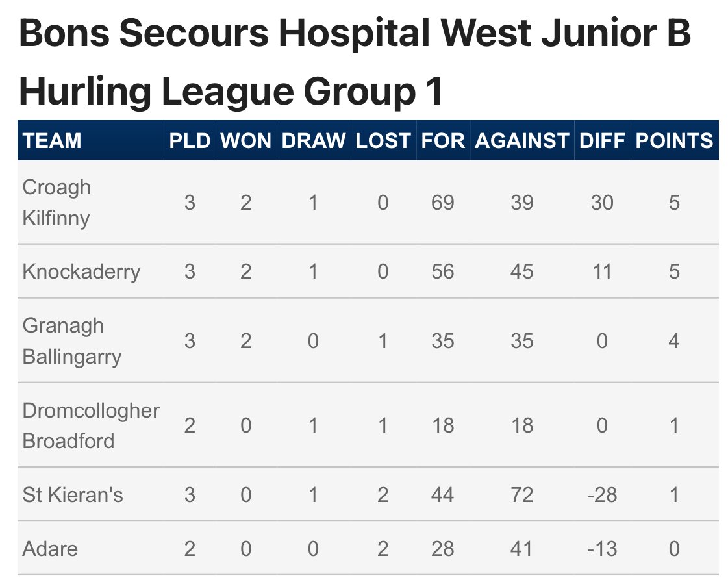728x578 pixels.
Task: Click the AGAINST column header
Action: click(522, 141)
